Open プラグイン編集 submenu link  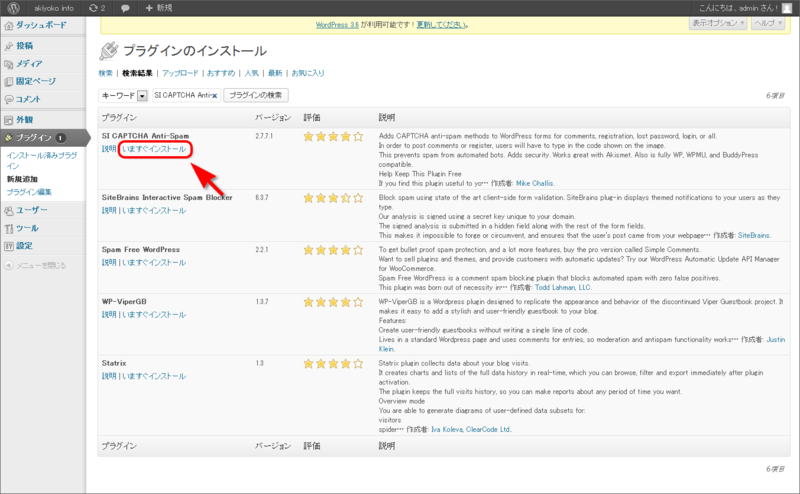[x=29, y=192]
